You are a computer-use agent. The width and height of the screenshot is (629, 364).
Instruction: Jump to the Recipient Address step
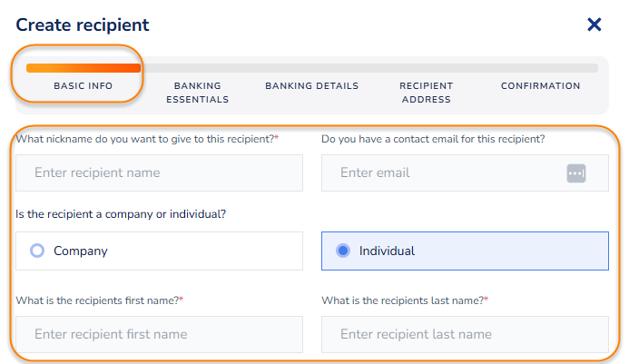(x=426, y=93)
